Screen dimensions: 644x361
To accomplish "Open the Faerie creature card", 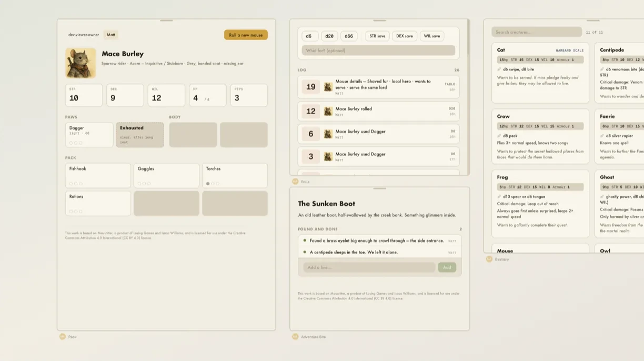I will 619,137.
